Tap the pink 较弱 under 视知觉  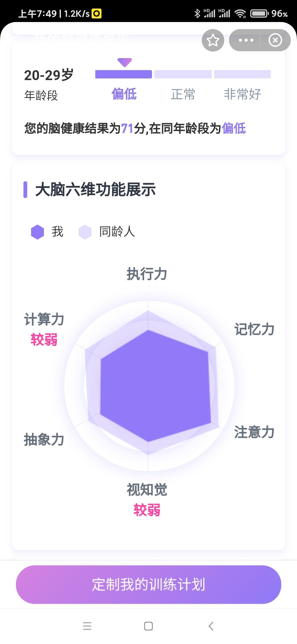click(x=147, y=510)
